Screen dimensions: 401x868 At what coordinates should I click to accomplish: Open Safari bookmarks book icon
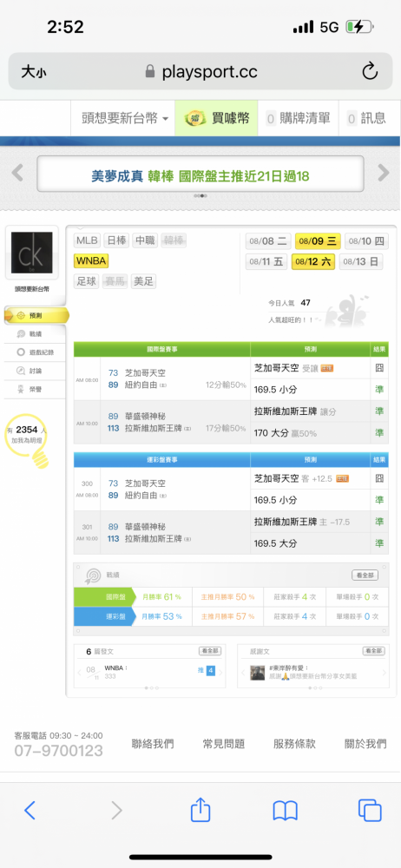click(286, 811)
